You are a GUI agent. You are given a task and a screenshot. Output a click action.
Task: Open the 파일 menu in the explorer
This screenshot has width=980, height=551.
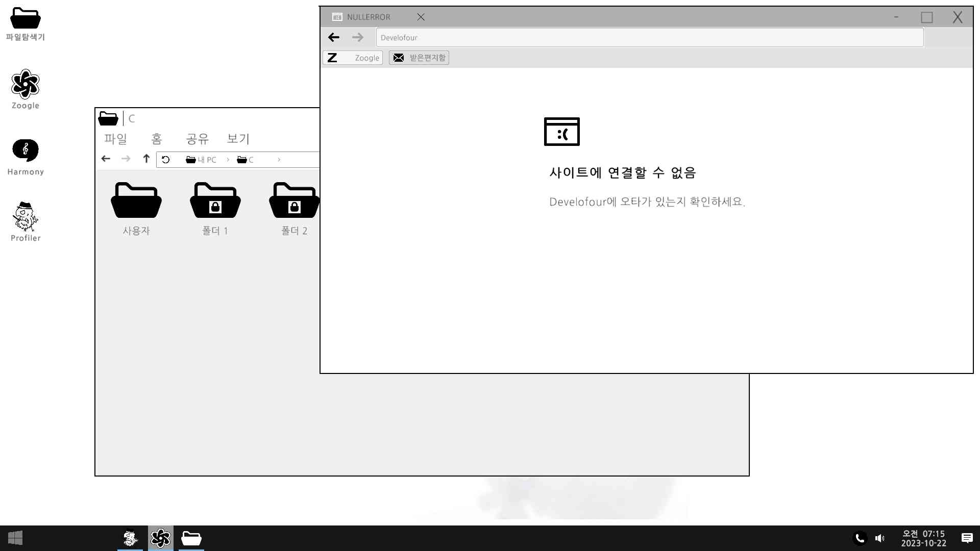point(115,139)
